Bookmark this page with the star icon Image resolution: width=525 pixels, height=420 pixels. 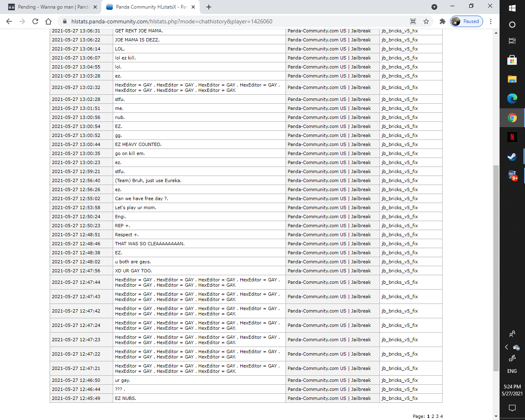click(x=426, y=21)
